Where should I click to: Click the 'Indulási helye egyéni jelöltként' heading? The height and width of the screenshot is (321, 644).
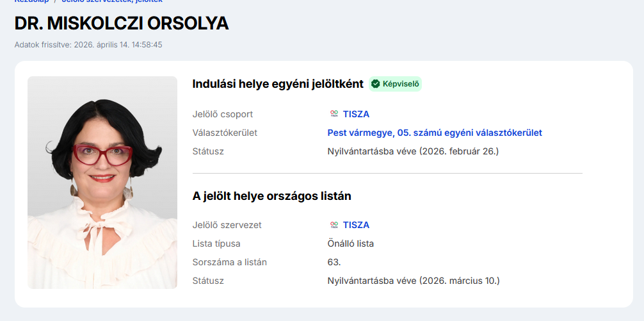(x=278, y=84)
